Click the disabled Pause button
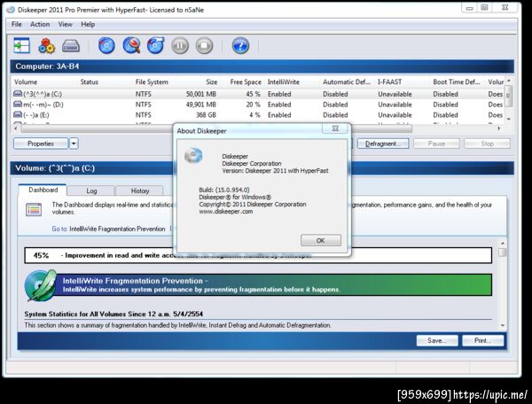Screen dimensions: 532x404 pyautogui.click(x=436, y=144)
